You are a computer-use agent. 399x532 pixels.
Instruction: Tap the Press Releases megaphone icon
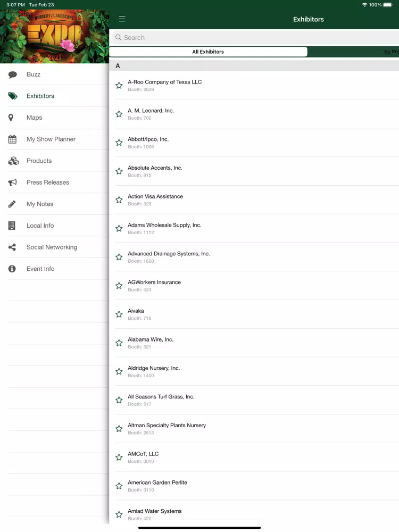[13, 182]
